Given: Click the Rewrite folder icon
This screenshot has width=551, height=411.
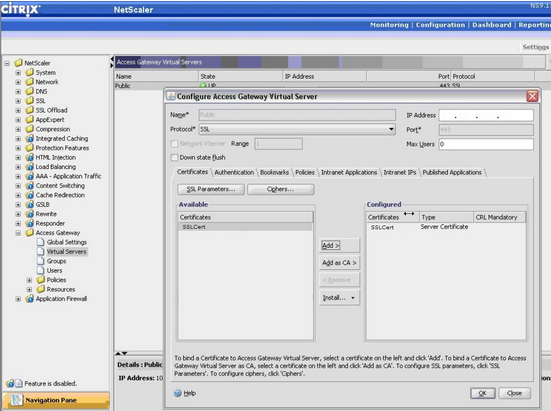Looking at the screenshot, I should tap(30, 214).
